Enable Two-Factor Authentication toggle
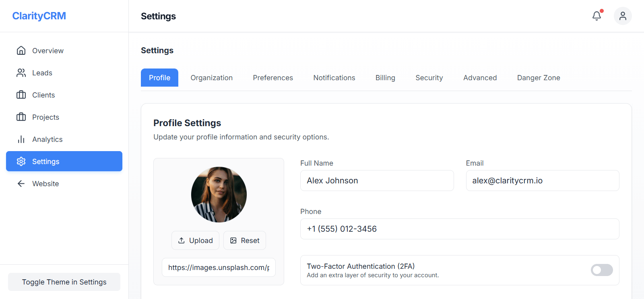The width and height of the screenshot is (644, 299). coord(601,270)
